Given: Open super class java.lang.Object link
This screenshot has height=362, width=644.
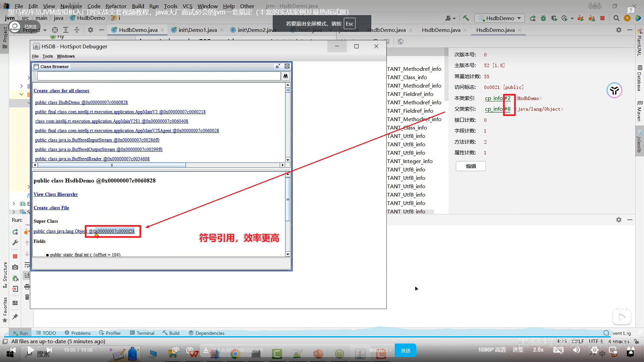Looking at the screenshot, I should 84,231.
